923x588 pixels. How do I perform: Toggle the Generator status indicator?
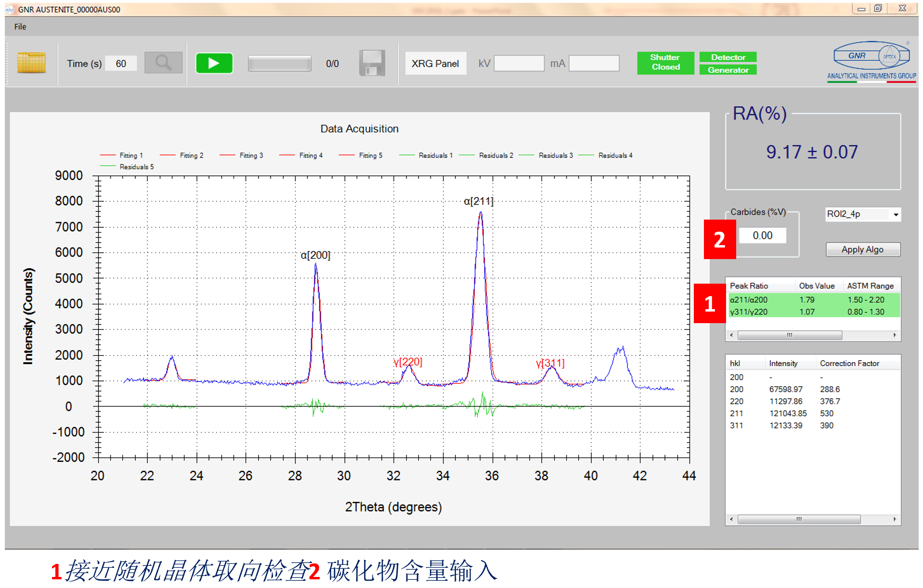tap(728, 70)
